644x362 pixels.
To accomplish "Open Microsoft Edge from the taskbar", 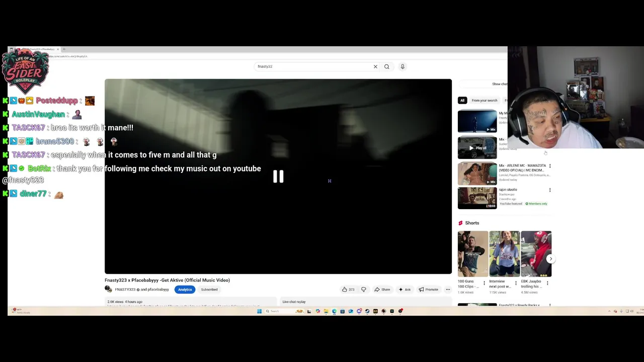I will pos(334,311).
